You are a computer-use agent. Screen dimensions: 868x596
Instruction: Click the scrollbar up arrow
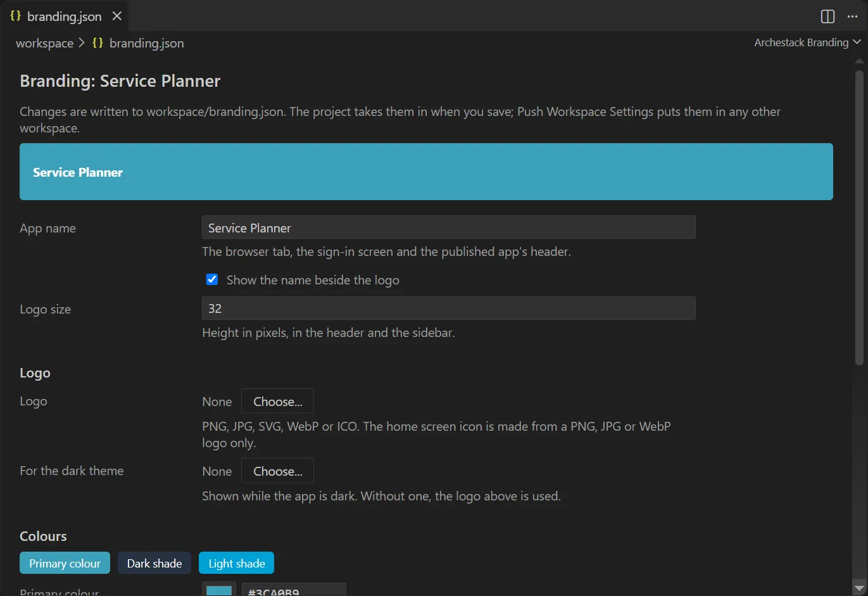tap(859, 61)
